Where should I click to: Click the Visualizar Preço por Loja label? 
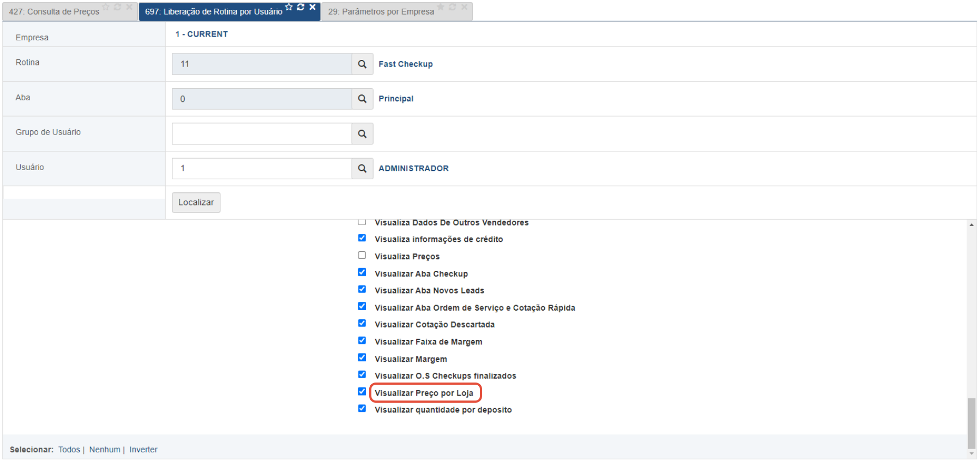(424, 393)
